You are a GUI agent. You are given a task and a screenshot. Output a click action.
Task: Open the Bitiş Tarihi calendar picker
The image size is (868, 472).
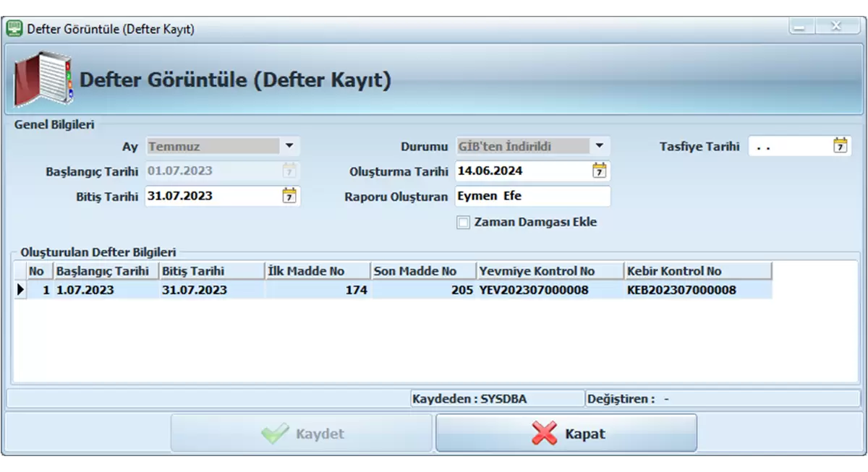coord(289,196)
